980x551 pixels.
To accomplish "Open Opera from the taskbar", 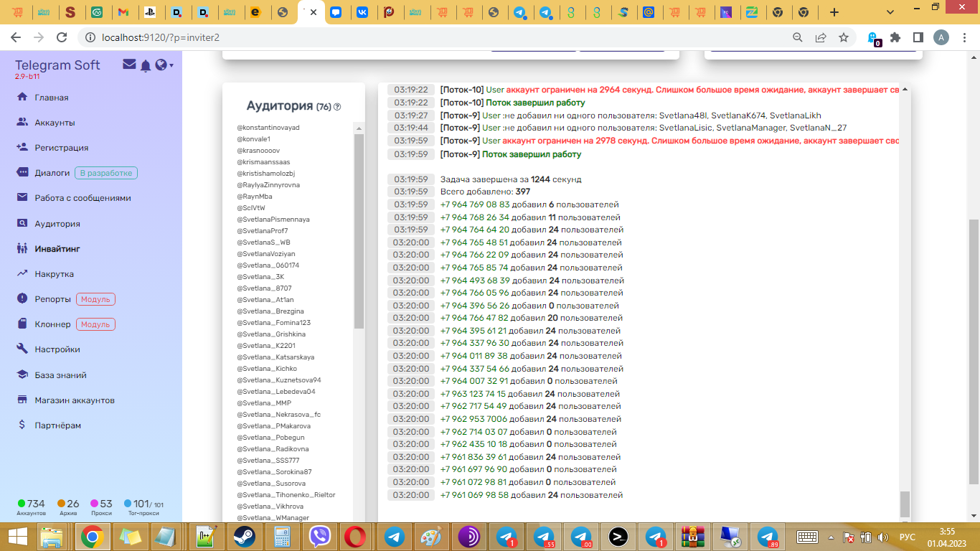I will [x=357, y=537].
